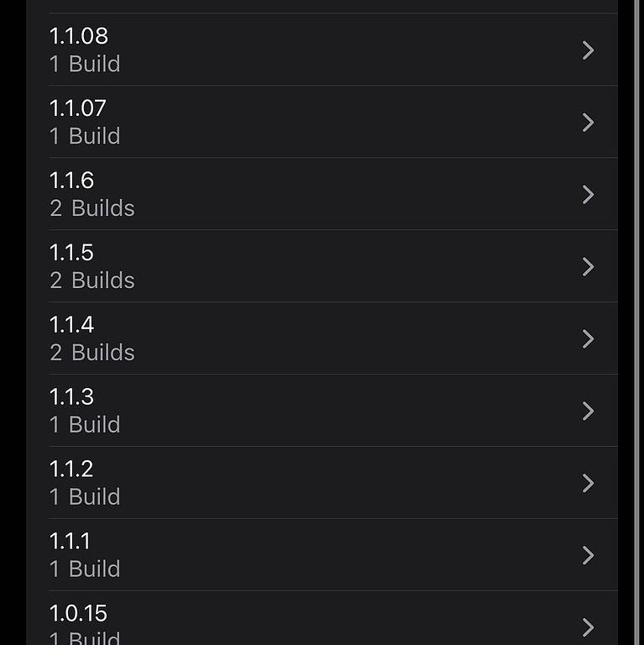Tap the chevron next to version 1.1.08
Image resolution: width=644 pixels, height=645 pixels.
coord(589,50)
